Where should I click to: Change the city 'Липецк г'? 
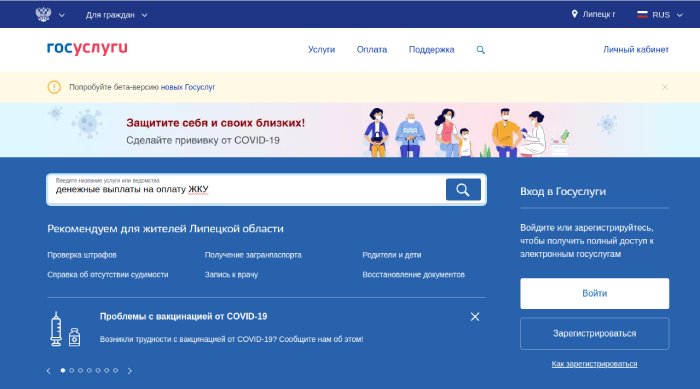point(599,14)
